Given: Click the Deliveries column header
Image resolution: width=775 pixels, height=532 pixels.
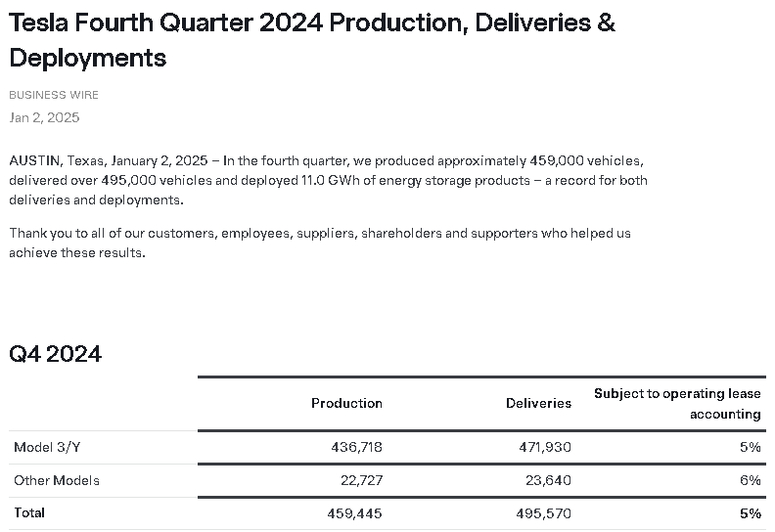Looking at the screenshot, I should [539, 403].
